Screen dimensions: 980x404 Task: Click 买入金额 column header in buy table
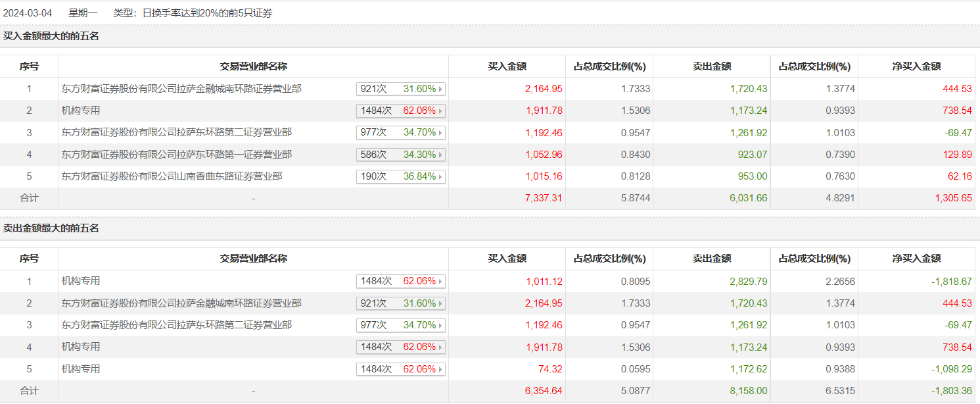tap(507, 66)
